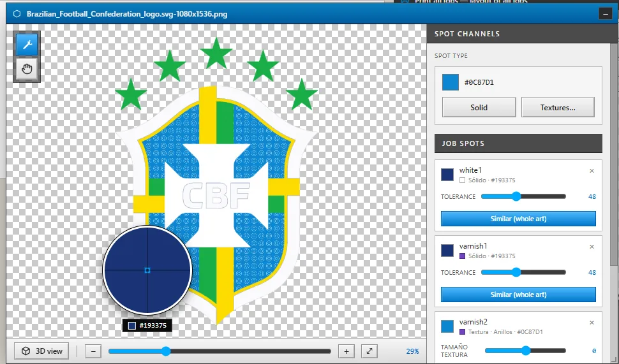The image size is (619, 364).
Task: Click the white1 spot color swatch
Action: tap(447, 175)
